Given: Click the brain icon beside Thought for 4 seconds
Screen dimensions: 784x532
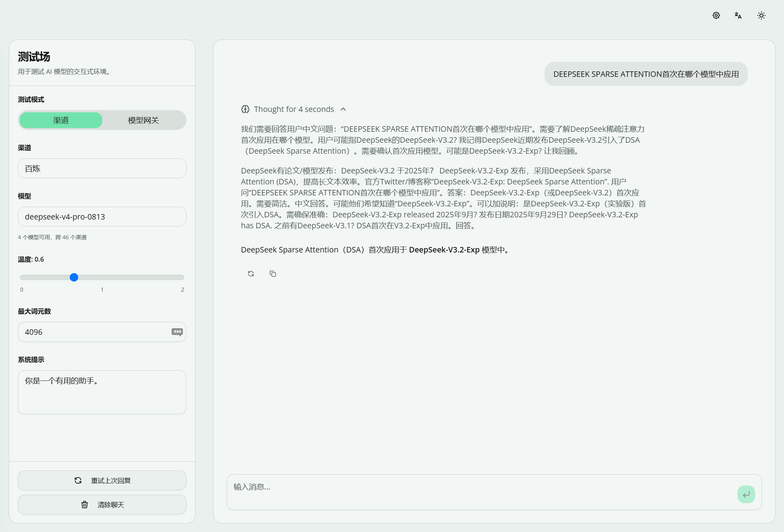Looking at the screenshot, I should 245,109.
